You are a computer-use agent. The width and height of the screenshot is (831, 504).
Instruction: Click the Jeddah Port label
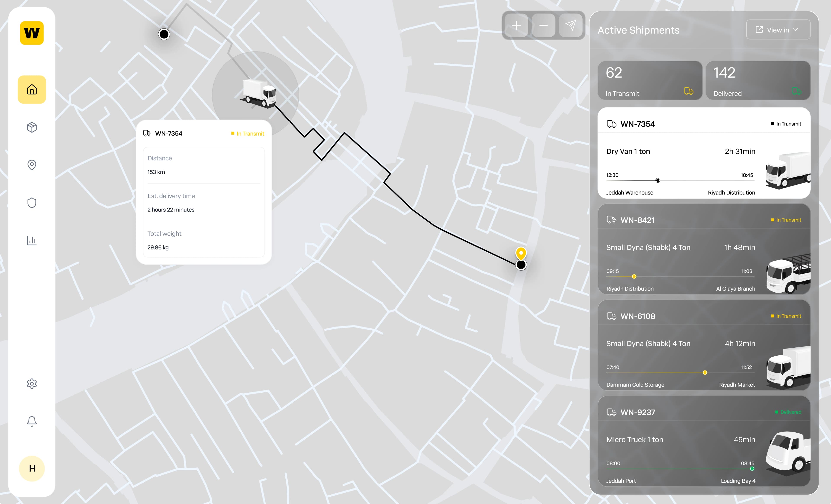coord(621,481)
